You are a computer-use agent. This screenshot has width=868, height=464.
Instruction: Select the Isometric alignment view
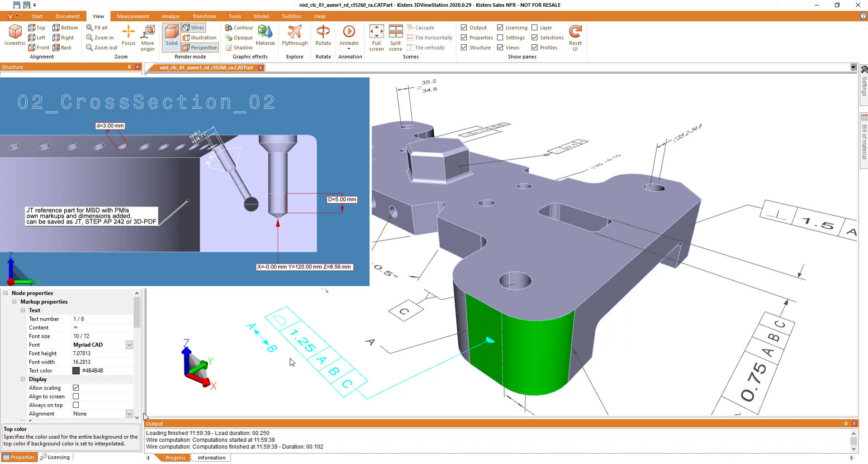tap(14, 36)
